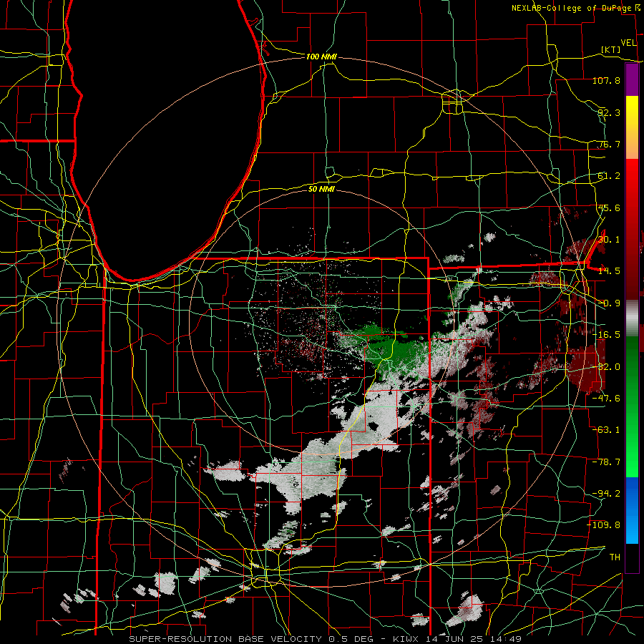Click the TH threshold label
644x644 pixels.
coord(615,557)
